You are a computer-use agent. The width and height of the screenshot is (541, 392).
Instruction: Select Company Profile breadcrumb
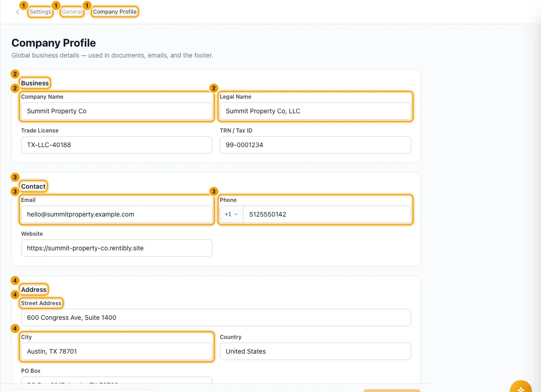[x=115, y=12]
